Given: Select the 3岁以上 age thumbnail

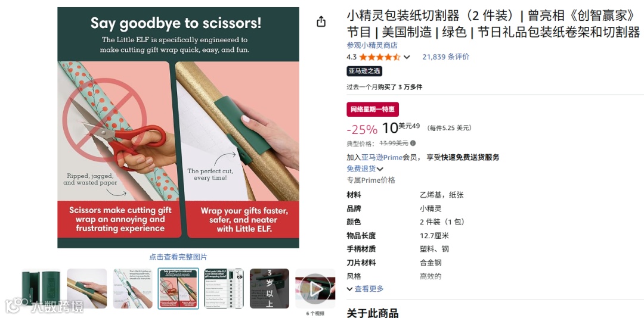Looking at the screenshot, I should (x=270, y=288).
